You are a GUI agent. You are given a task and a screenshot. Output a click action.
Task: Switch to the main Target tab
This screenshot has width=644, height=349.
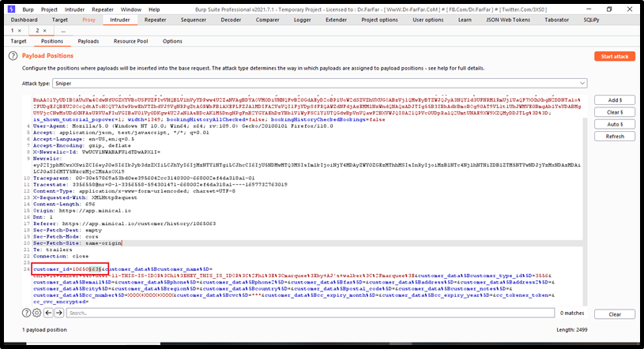[60, 20]
